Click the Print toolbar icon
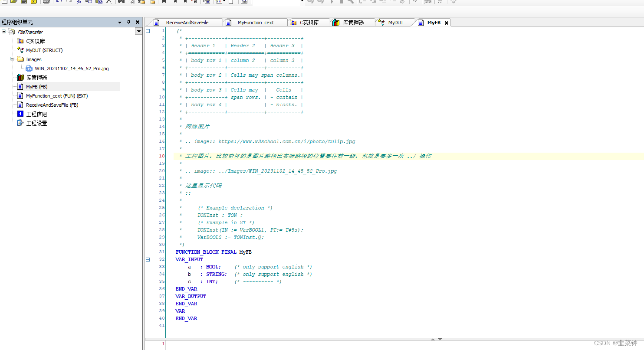Screen dimensions: 644x350 (46, 2)
